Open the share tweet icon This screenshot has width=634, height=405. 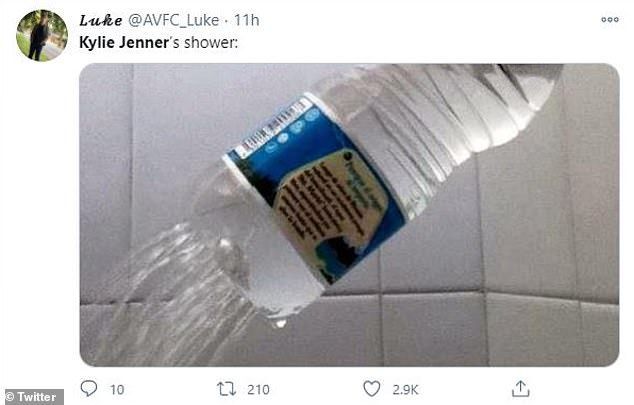pos(520,388)
